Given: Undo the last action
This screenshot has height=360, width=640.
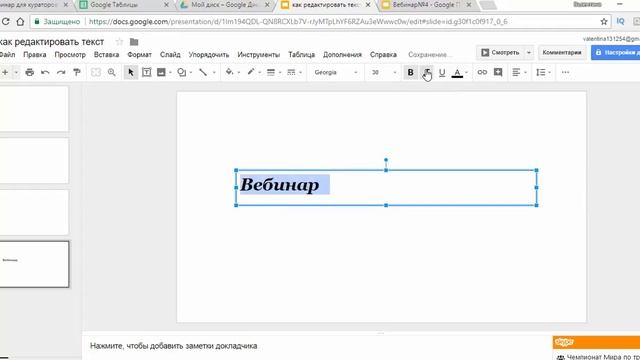Looking at the screenshot, I should coord(45,73).
